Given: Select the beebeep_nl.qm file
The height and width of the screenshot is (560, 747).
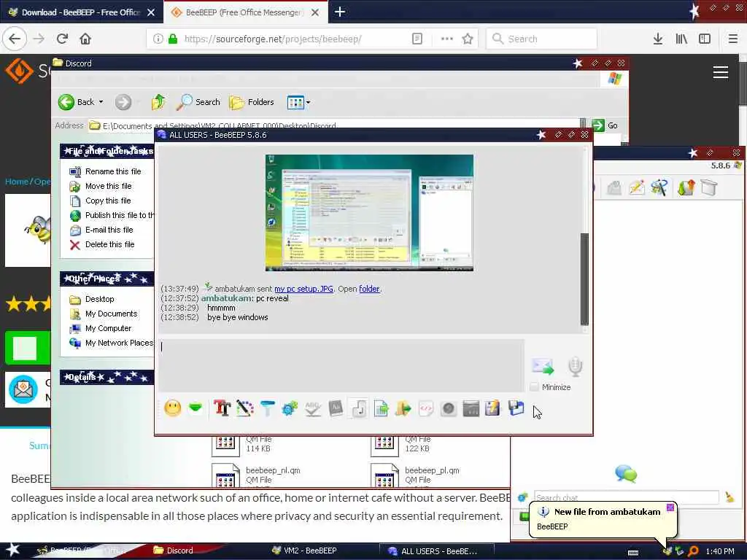Looking at the screenshot, I should (256, 475).
